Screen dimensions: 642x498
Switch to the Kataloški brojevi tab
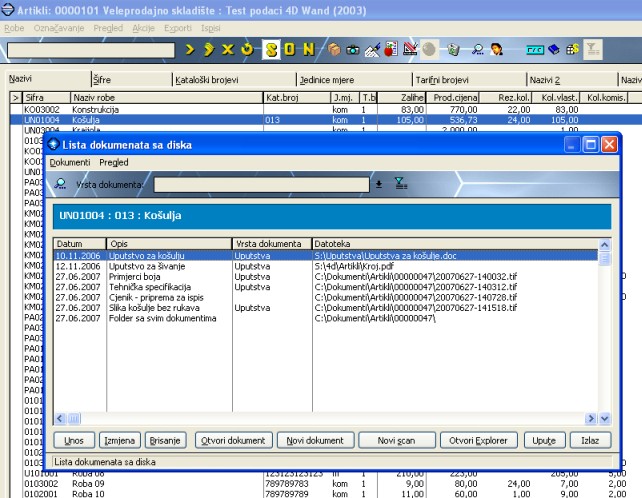pos(234,79)
